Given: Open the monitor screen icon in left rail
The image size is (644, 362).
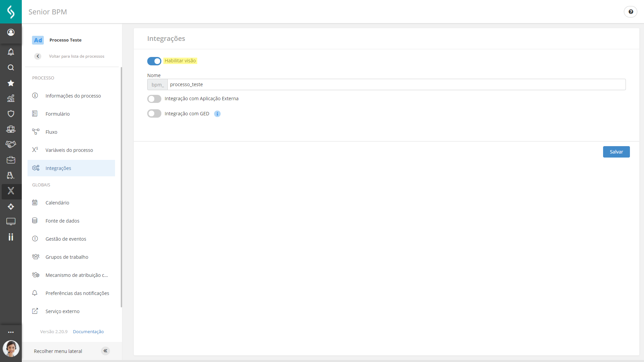Looking at the screenshot, I should [x=11, y=222].
